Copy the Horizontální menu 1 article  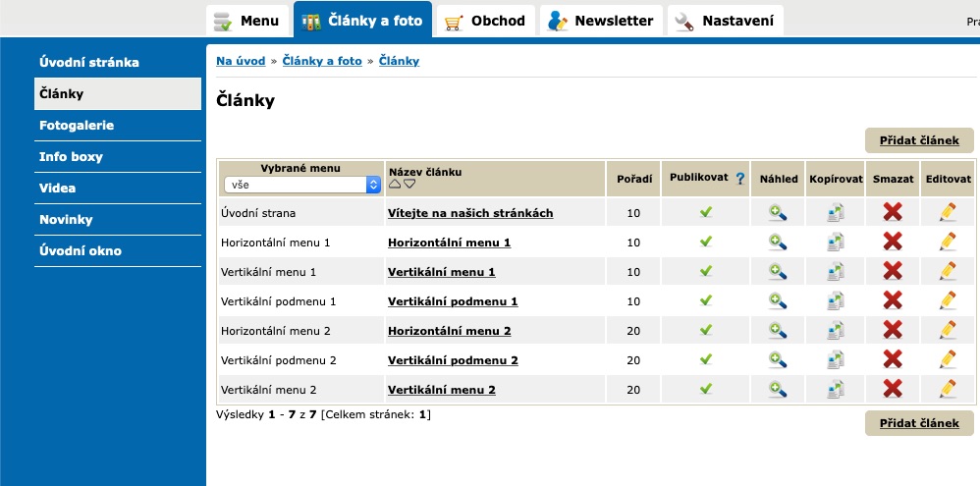(836, 243)
